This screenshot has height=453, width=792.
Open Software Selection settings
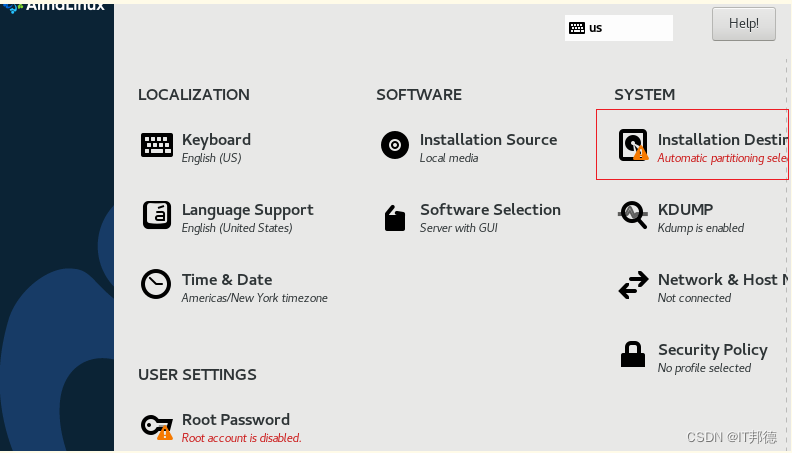[490, 210]
